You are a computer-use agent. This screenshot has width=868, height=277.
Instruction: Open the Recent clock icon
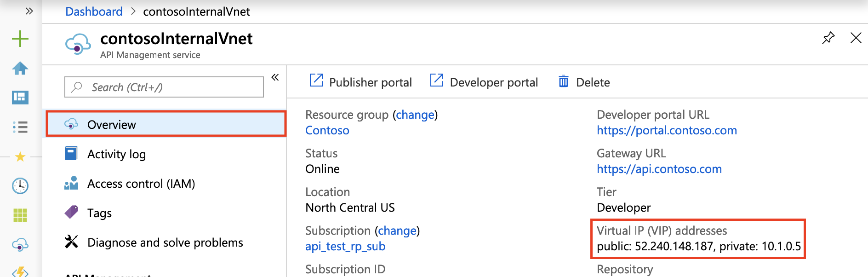pos(20,186)
